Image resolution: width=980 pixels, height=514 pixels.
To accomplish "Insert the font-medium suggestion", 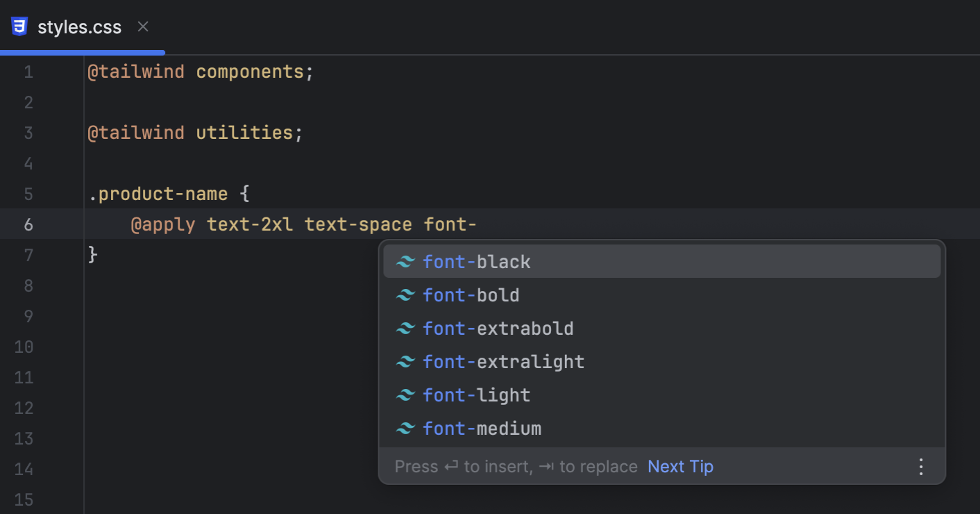I will [482, 429].
